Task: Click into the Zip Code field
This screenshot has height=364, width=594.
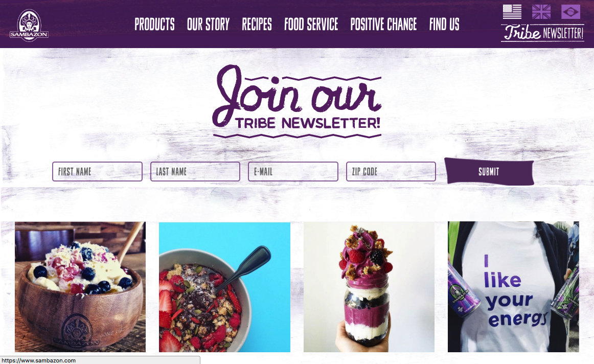Action: 391,172
